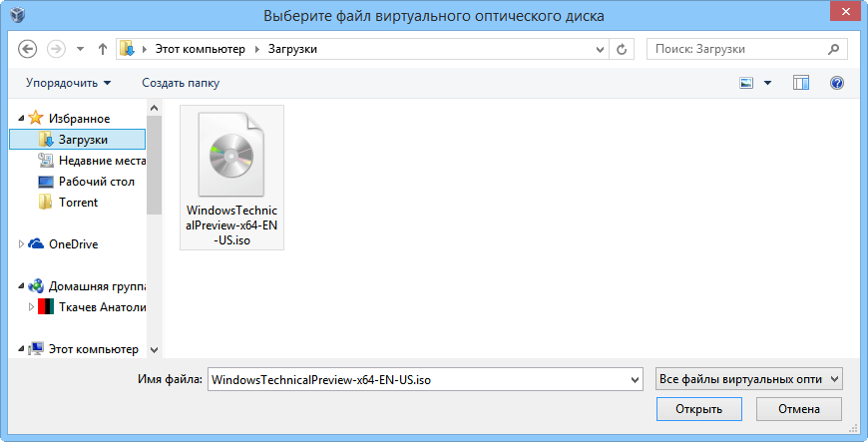Click the sidebar scrollbar thumb

(x=155, y=165)
